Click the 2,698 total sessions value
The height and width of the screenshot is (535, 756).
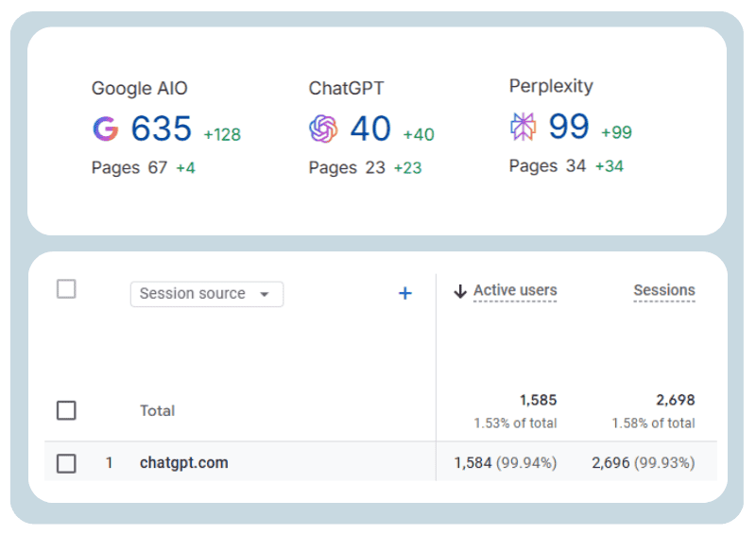tap(676, 400)
